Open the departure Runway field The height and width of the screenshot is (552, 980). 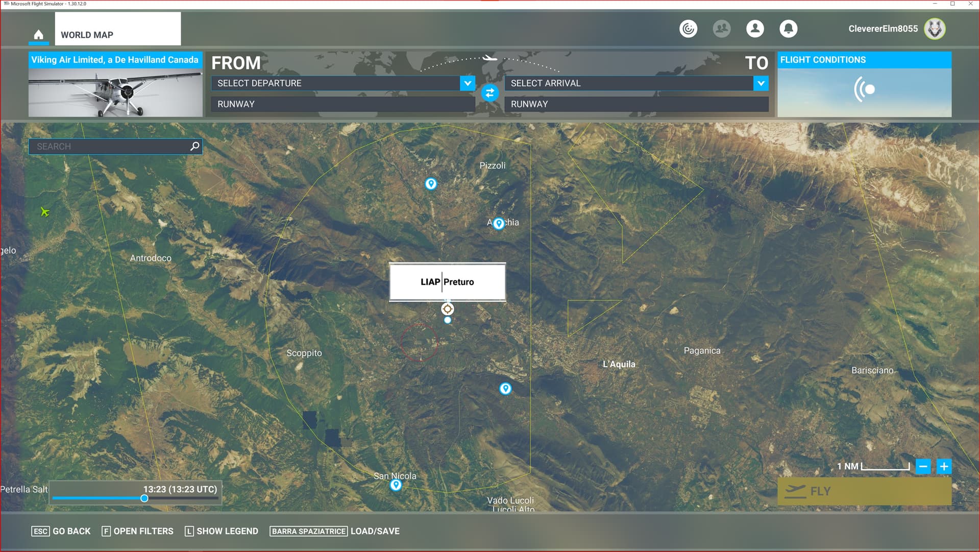(343, 104)
